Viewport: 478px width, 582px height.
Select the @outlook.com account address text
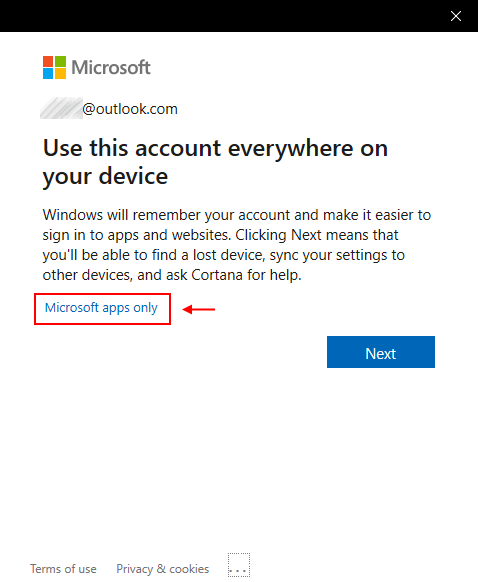[x=130, y=109]
